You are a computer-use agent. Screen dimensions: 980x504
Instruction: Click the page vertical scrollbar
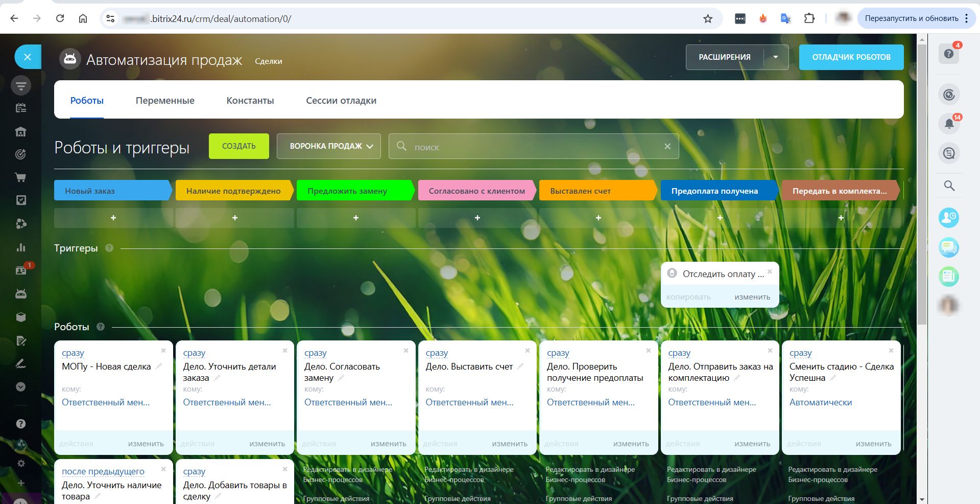(x=922, y=184)
